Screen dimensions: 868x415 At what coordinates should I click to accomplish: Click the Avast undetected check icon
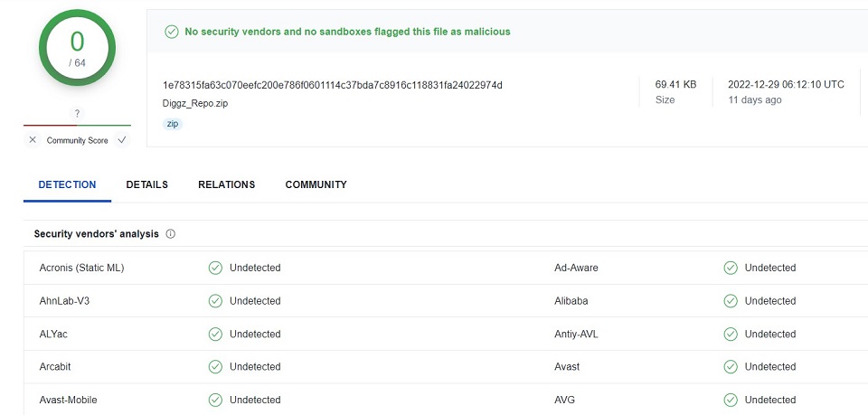pos(731,367)
